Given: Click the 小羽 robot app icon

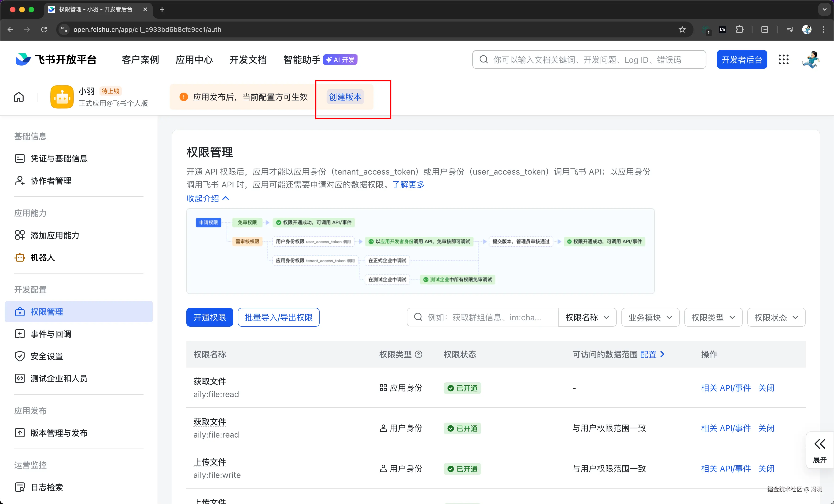Looking at the screenshot, I should click(62, 97).
